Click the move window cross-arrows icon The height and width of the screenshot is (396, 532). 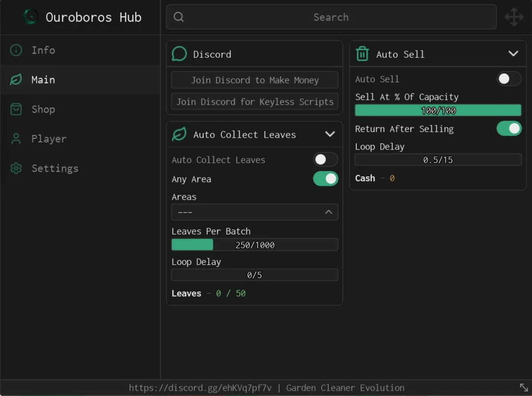tap(514, 16)
